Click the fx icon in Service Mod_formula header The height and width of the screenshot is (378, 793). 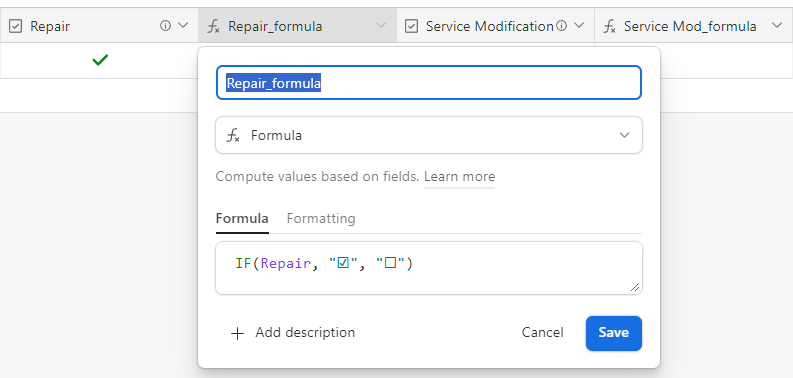[609, 26]
